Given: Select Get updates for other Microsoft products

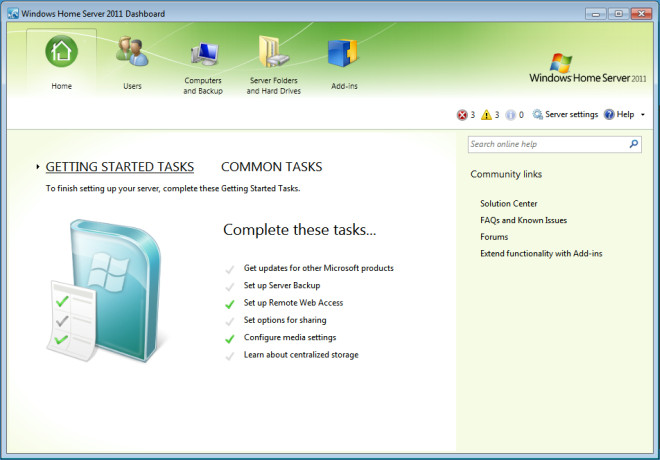Looking at the screenshot, I should click(x=319, y=268).
